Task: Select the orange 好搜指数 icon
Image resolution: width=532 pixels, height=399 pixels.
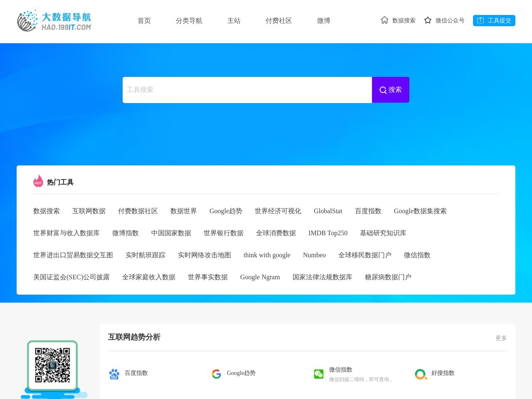Action: click(421, 374)
